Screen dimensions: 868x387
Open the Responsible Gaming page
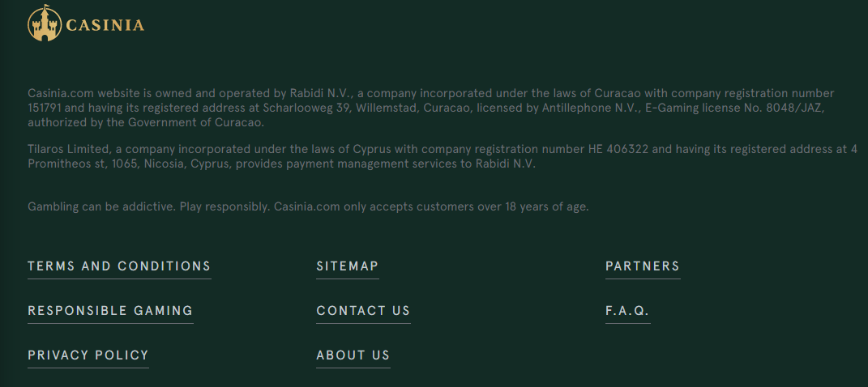pos(110,311)
